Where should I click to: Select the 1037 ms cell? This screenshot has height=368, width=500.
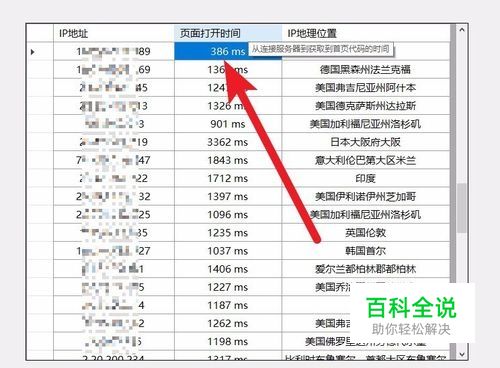point(228,251)
